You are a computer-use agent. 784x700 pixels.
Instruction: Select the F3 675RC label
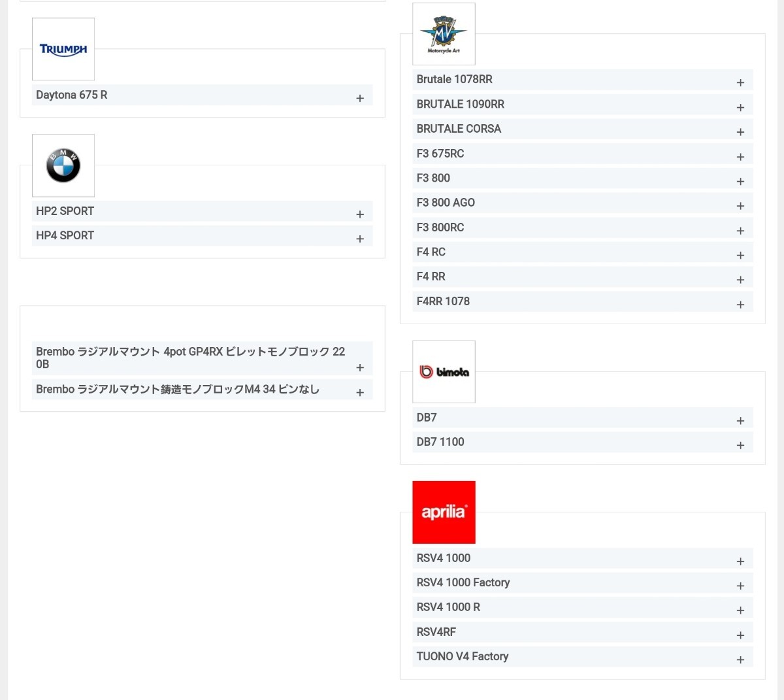tap(440, 154)
